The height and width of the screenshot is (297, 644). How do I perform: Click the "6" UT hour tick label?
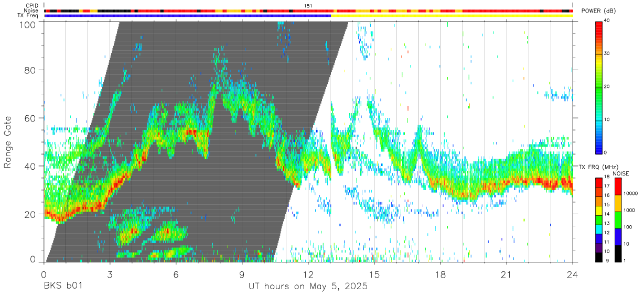point(176,274)
